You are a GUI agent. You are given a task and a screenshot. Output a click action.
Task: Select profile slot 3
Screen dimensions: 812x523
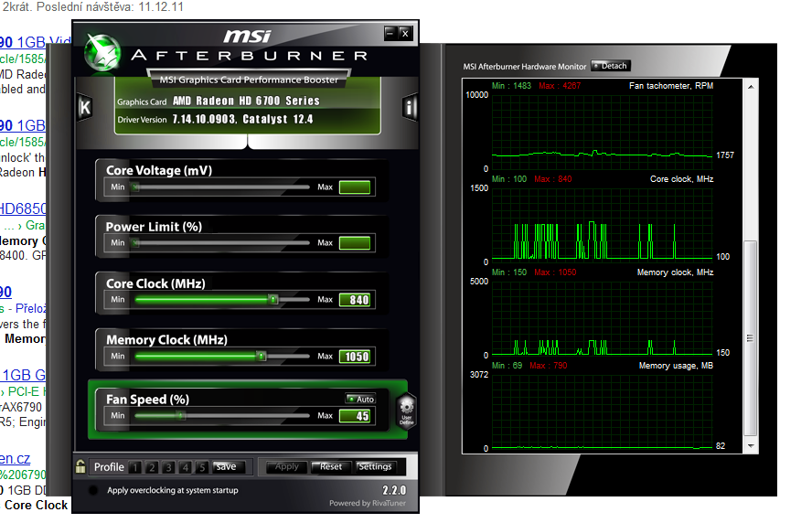point(168,467)
